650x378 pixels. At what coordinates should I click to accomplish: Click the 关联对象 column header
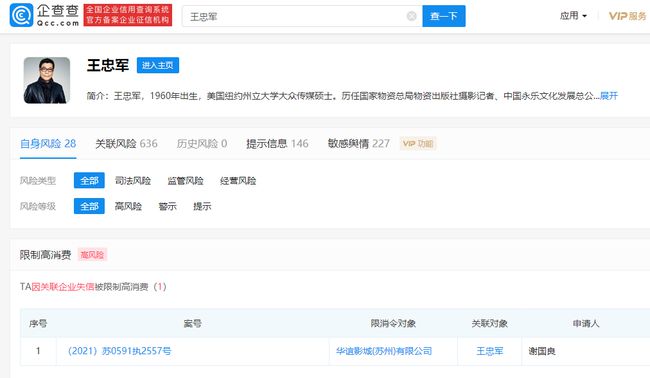(x=490, y=323)
